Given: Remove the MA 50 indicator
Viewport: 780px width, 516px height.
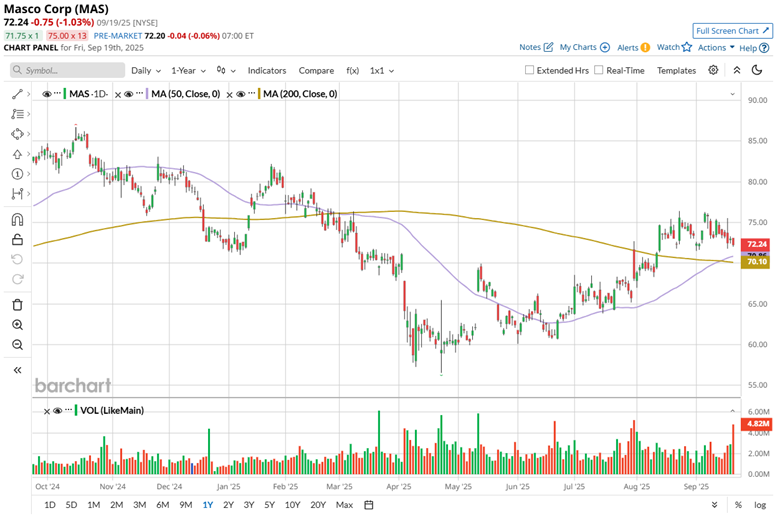Looking at the screenshot, I should (x=118, y=95).
